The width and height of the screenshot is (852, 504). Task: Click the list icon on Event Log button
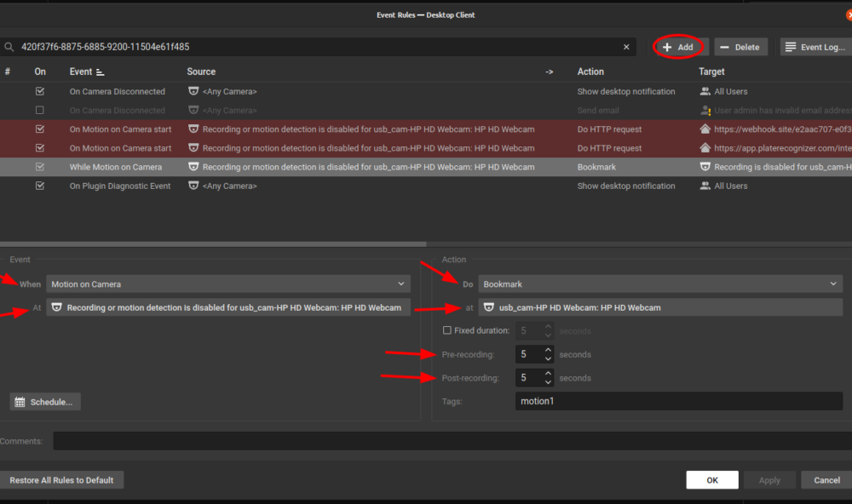[791, 48]
